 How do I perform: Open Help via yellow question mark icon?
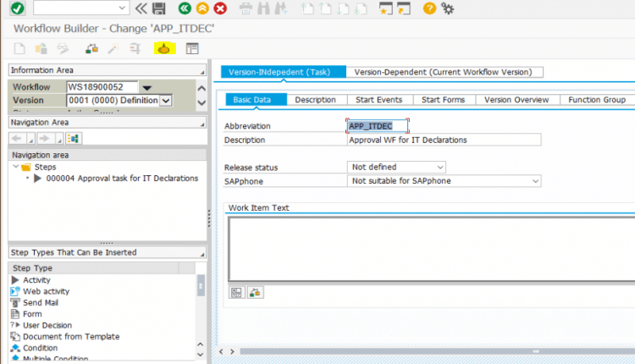tap(429, 8)
